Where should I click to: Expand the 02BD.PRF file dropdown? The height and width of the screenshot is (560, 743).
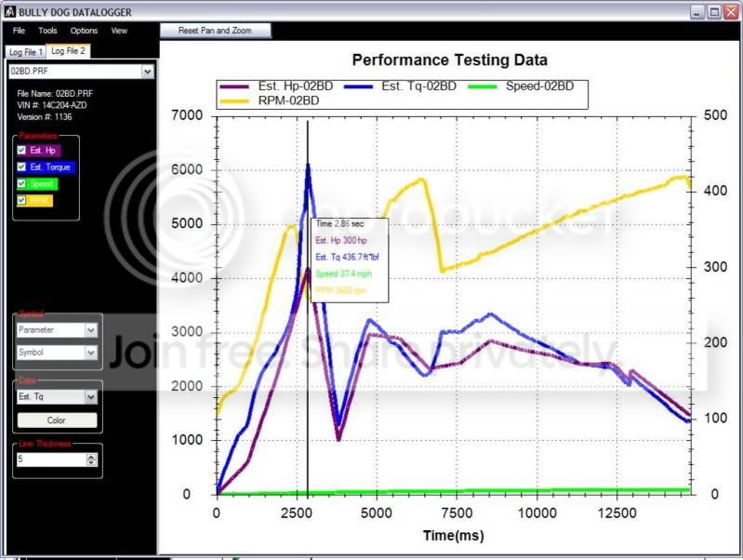click(148, 72)
